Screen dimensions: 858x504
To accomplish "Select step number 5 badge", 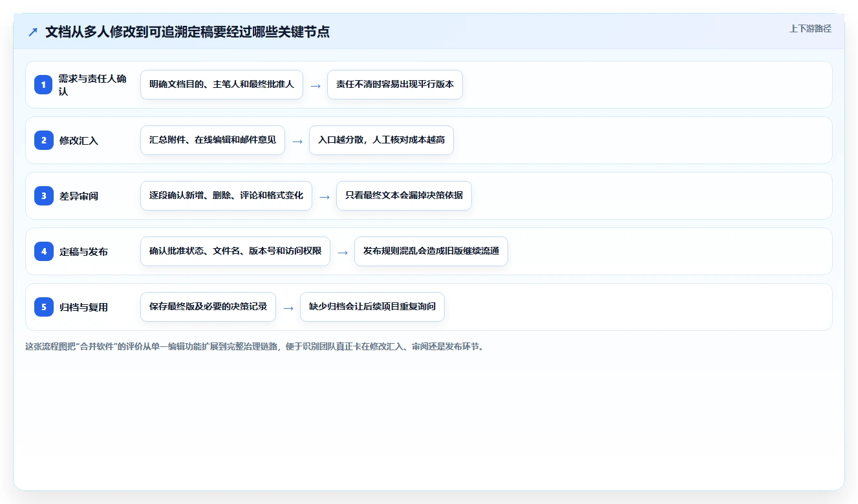I will click(x=43, y=307).
